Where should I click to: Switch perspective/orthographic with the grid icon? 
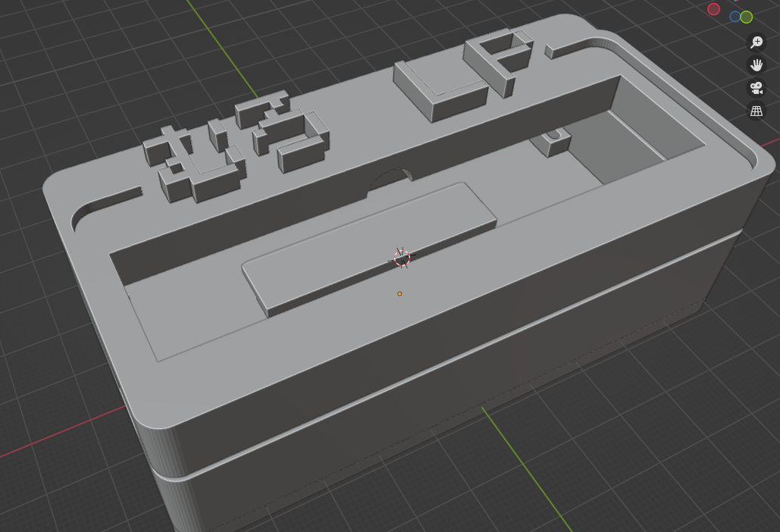[x=757, y=111]
